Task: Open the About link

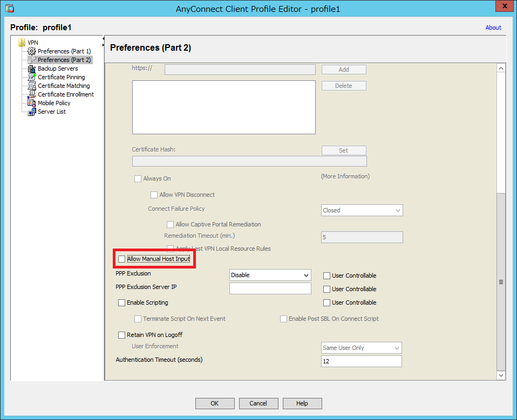Action: point(493,27)
